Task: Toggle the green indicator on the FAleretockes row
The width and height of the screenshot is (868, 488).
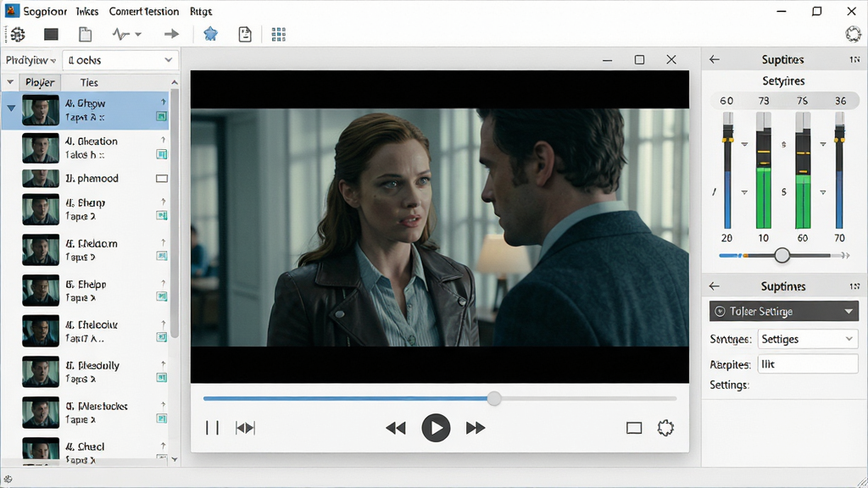Action: pos(162,419)
